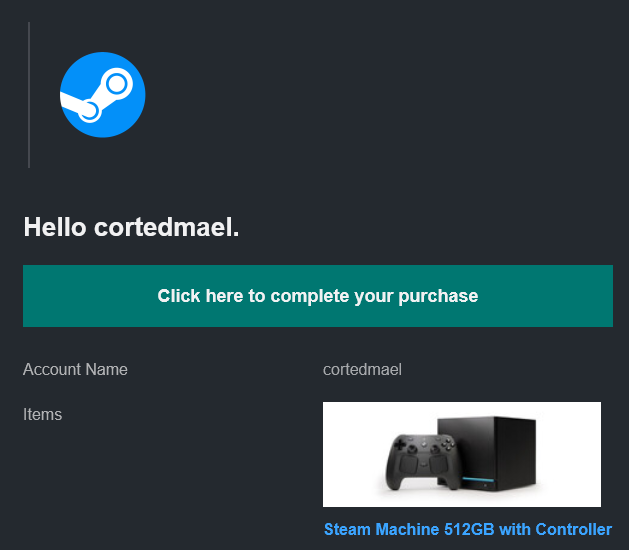The image size is (629, 550).
Task: Select the cortedmael account name value
Action: point(362,369)
